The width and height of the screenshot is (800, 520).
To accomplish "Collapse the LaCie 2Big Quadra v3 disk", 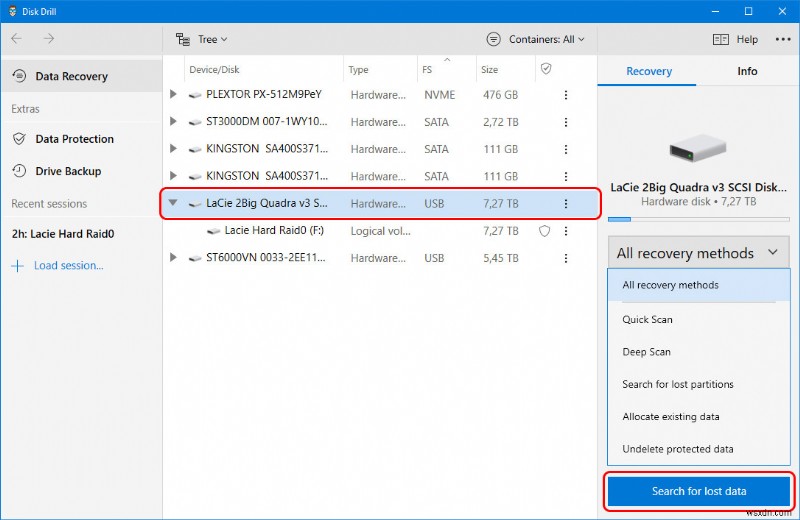I will click(173, 203).
